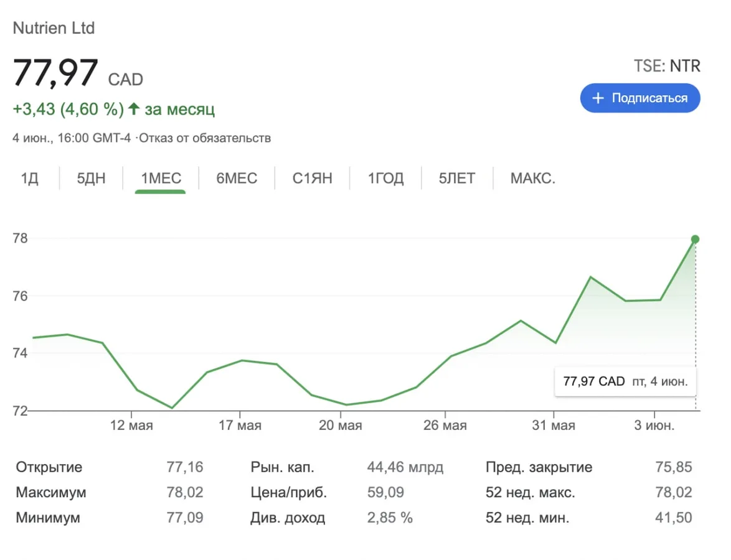The image size is (731, 560).
Task: Click the 12 мая date label on axis
Action: click(x=131, y=426)
